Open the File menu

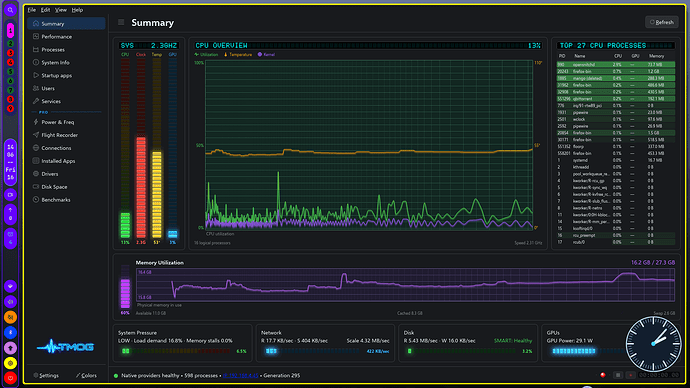[32, 10]
